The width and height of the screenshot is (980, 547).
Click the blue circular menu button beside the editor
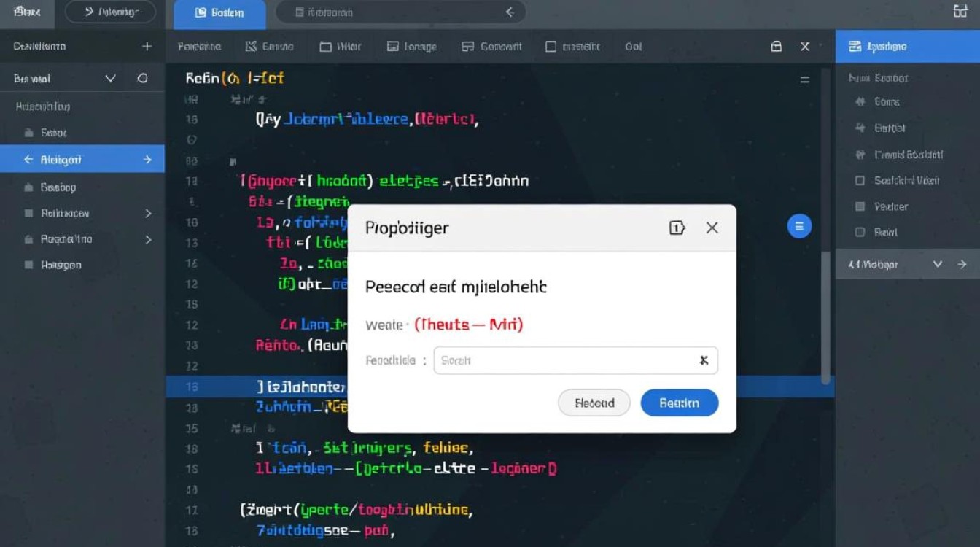[x=799, y=227]
